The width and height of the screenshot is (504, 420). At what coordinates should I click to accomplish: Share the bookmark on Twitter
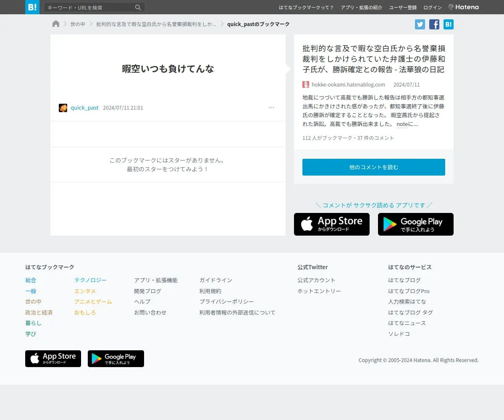tap(420, 24)
